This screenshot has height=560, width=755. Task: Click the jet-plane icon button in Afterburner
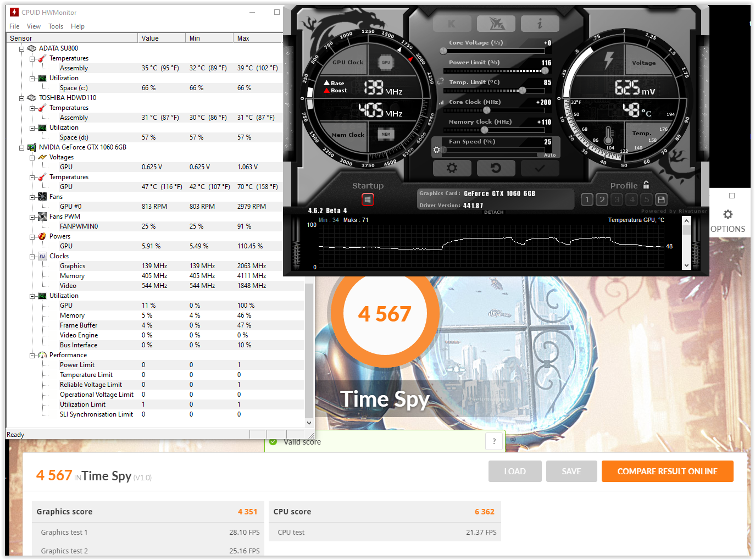tap(496, 24)
